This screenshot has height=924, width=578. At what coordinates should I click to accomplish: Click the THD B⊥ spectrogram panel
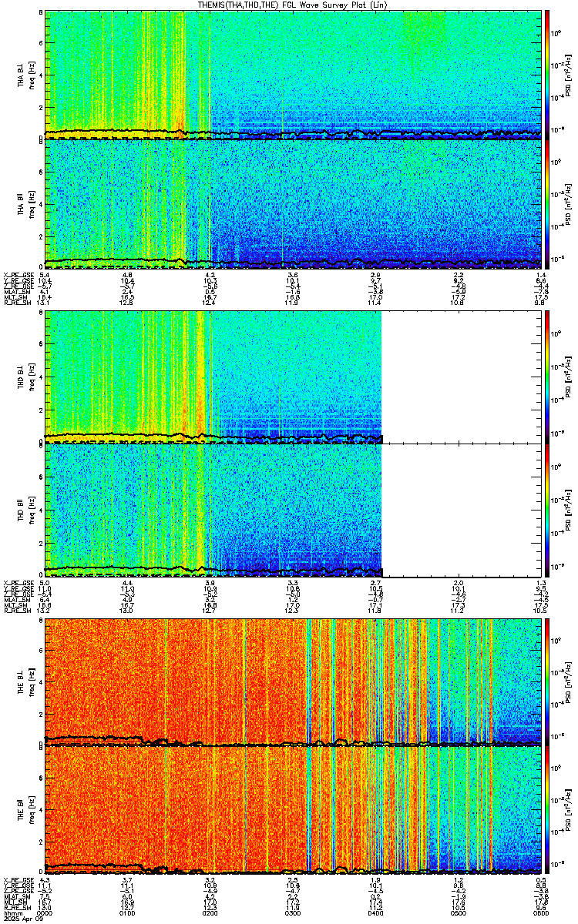click(294, 377)
